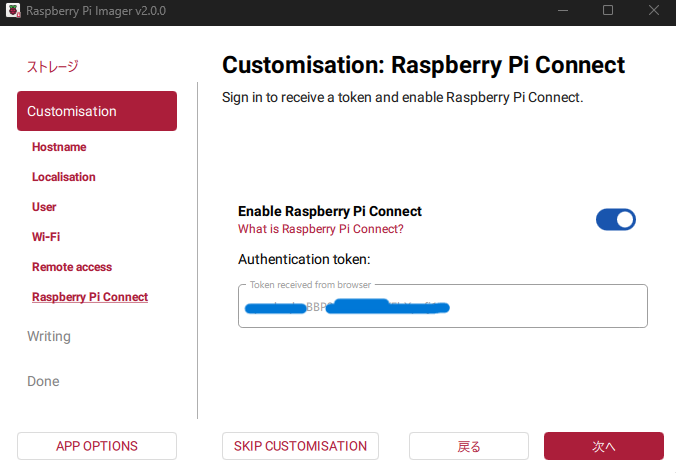Focus the authentication token input field

click(x=442, y=307)
